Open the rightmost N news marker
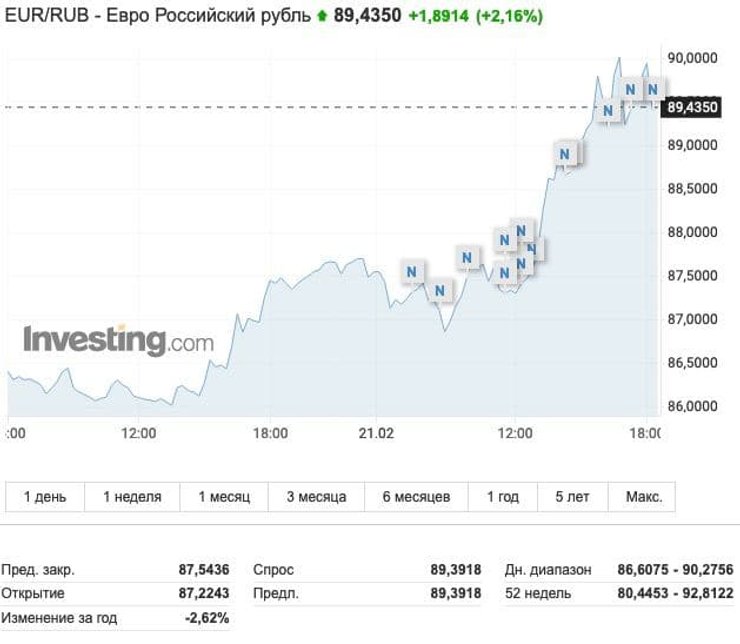740x644 pixels. tap(653, 89)
